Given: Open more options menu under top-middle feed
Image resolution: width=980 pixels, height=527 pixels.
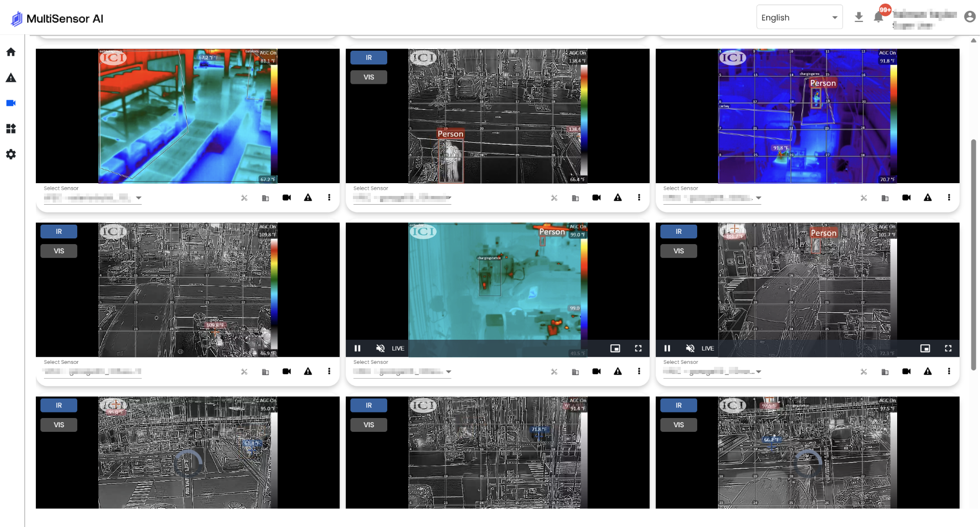Looking at the screenshot, I should coord(639,197).
